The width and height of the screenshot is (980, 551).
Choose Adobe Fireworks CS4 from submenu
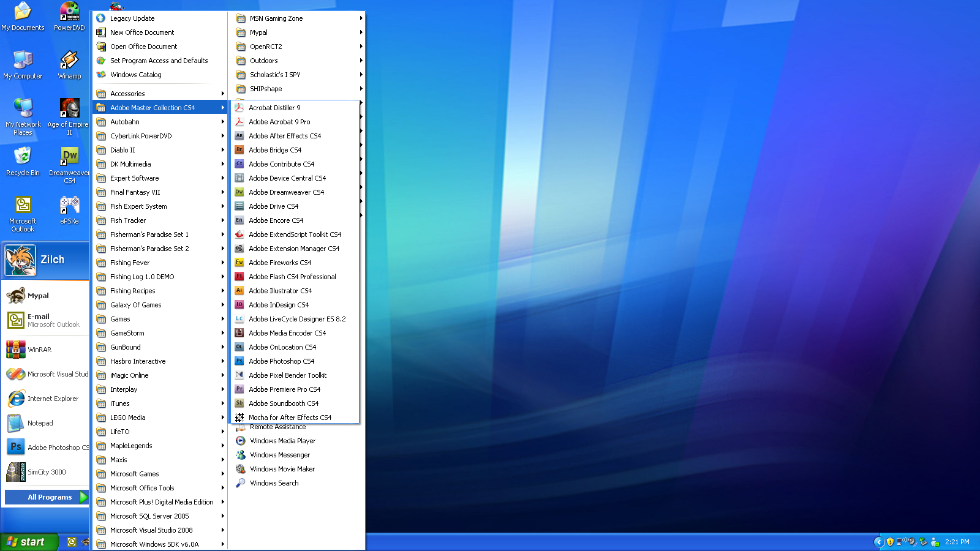pos(280,263)
